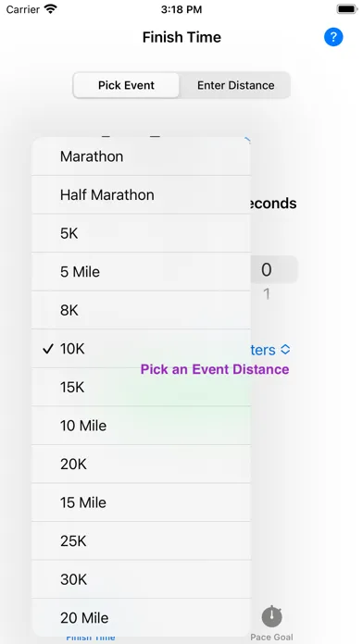Select 10 Mile from the menu
Viewport: 363px width, 644px height.
click(141, 426)
